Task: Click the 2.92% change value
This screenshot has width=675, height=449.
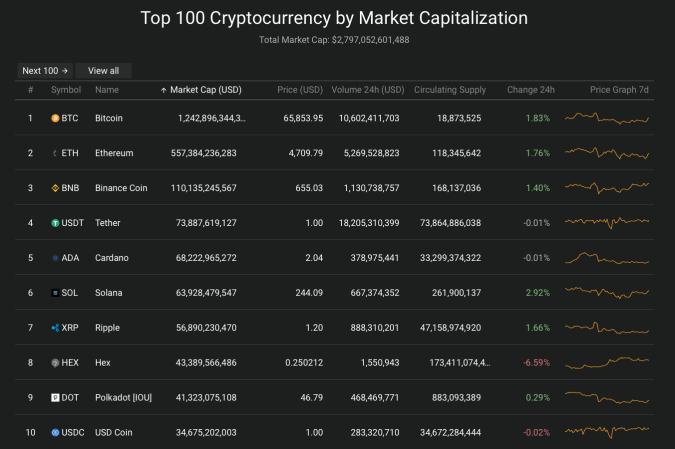Action: coord(538,293)
